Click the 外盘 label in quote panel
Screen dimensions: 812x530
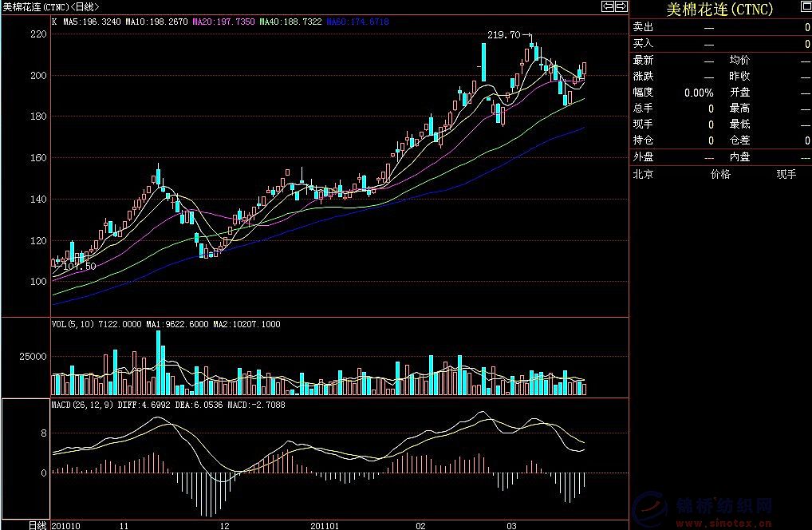(643, 157)
